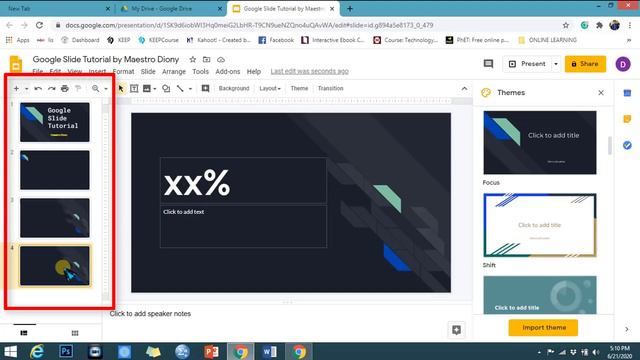Click the Background toolbar button
This screenshot has height=360, width=640.
(x=234, y=89)
